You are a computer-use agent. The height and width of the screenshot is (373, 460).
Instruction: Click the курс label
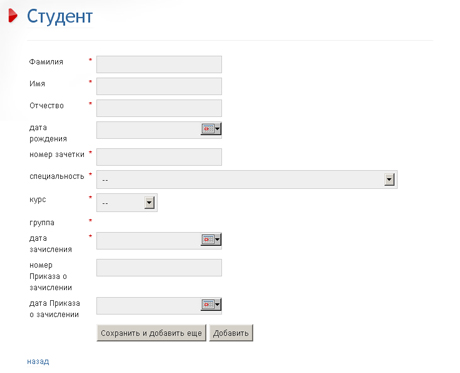click(x=38, y=200)
